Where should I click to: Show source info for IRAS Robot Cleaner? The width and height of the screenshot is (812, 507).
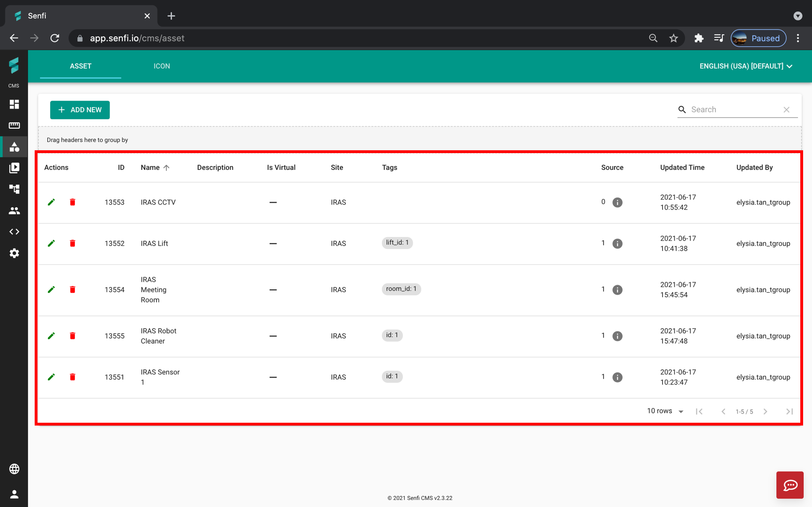coord(618,336)
